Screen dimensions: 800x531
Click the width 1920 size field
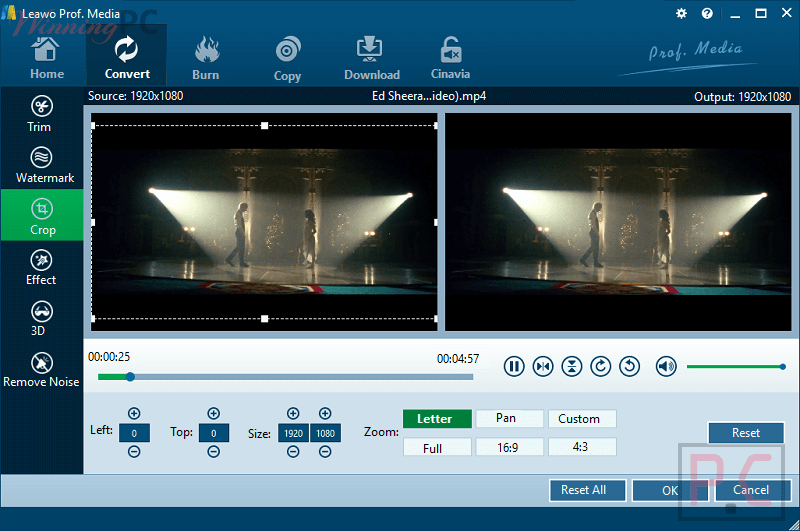click(x=293, y=433)
